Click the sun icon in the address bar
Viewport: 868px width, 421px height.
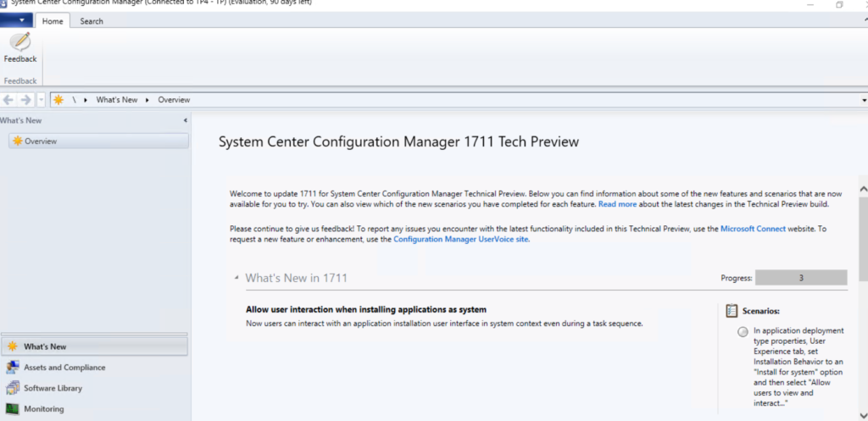click(58, 100)
